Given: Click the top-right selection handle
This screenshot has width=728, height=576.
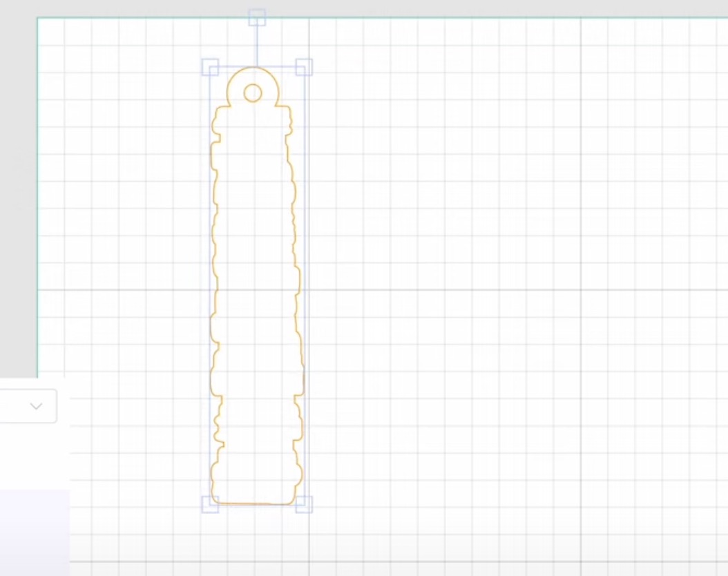Looking at the screenshot, I should coord(304,67).
